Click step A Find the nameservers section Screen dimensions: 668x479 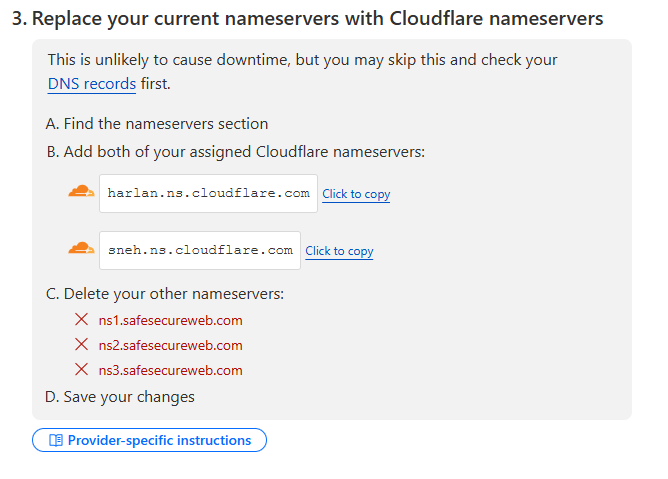coord(157,124)
